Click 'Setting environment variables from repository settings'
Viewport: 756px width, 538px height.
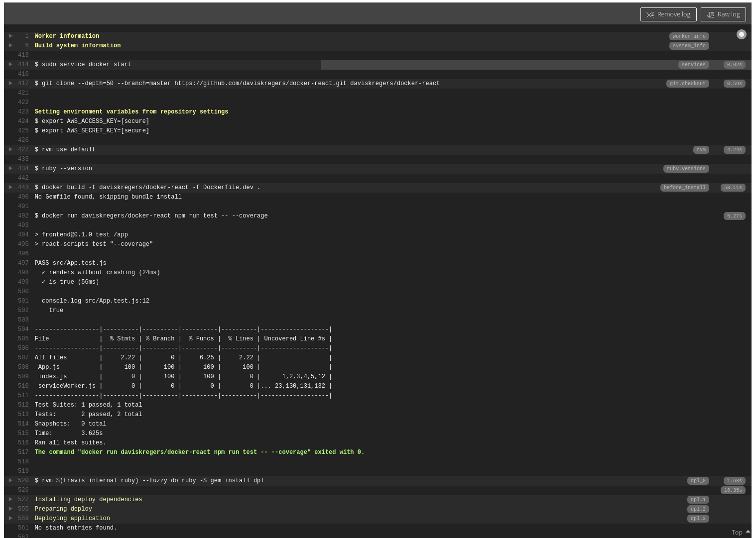[x=131, y=111]
